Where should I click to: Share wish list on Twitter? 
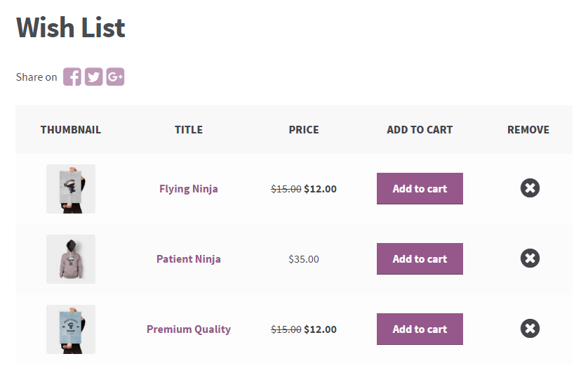(x=94, y=77)
